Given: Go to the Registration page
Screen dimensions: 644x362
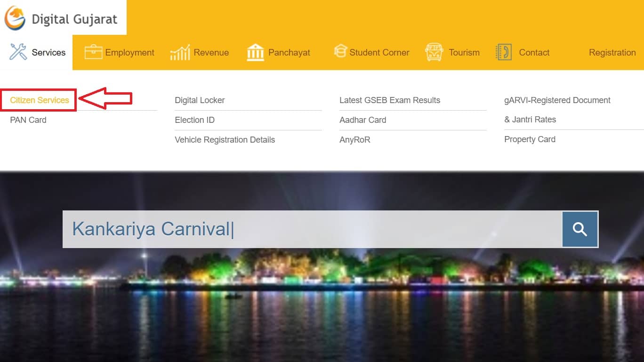Looking at the screenshot, I should (x=612, y=53).
